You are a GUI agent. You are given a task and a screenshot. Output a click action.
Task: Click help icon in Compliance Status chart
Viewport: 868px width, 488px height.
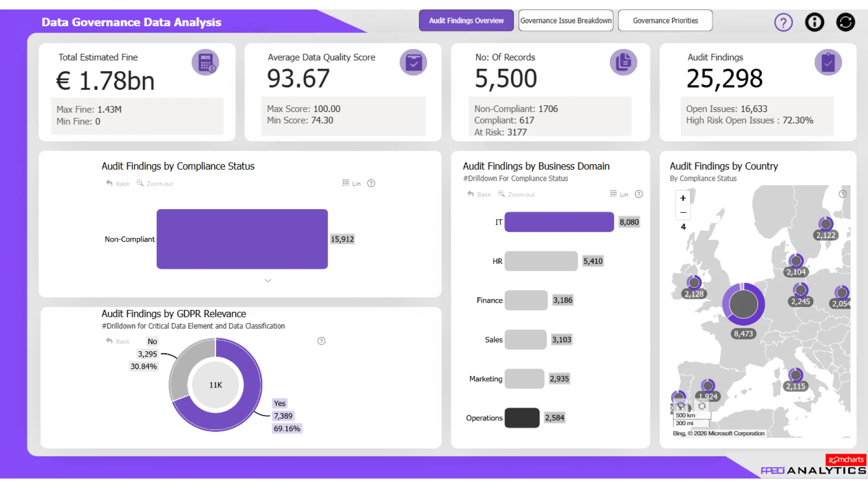[x=371, y=183]
